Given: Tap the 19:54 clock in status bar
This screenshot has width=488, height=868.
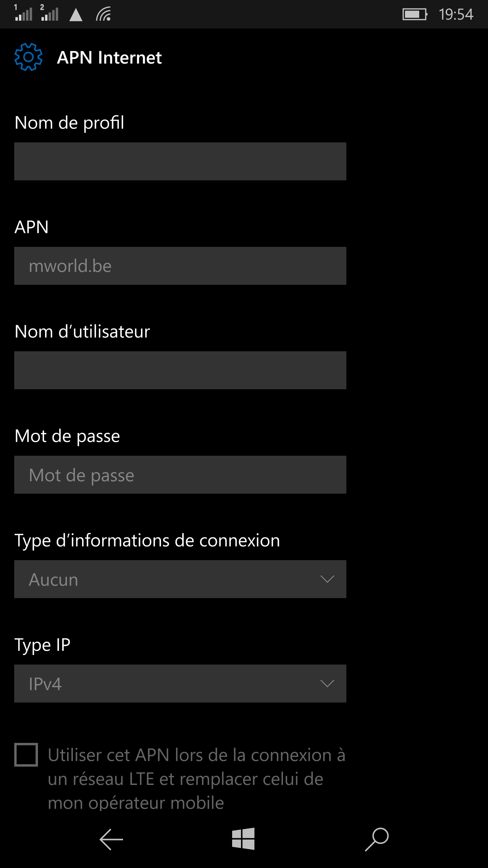Looking at the screenshot, I should (x=456, y=14).
